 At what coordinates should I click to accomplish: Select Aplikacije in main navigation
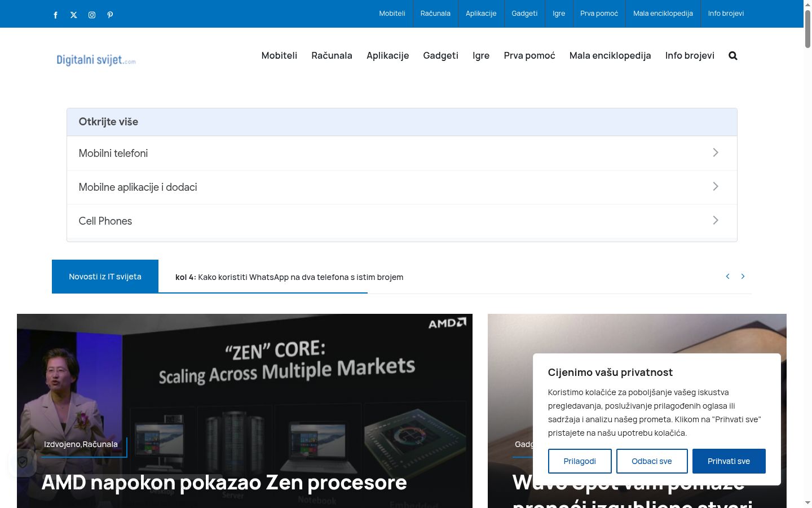[387, 55]
